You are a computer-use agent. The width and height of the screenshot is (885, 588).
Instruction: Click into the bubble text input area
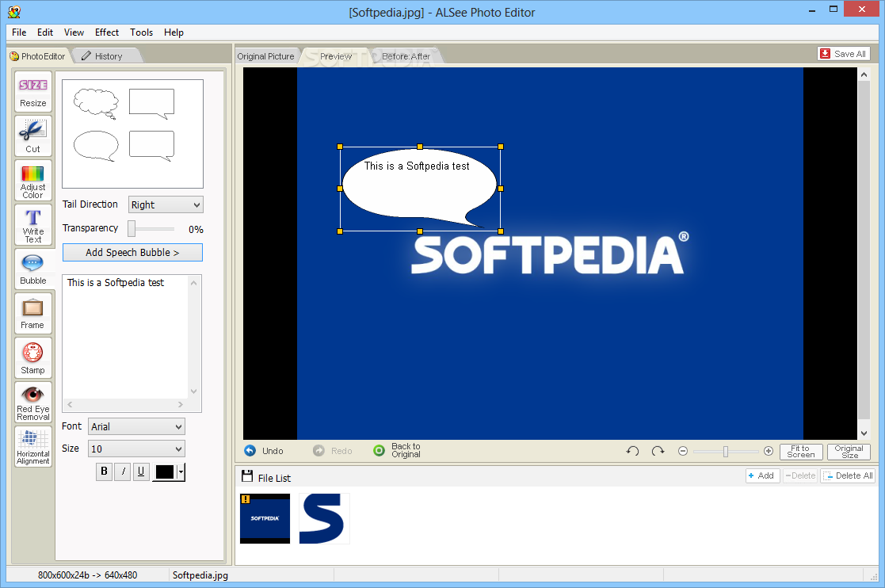(125, 337)
